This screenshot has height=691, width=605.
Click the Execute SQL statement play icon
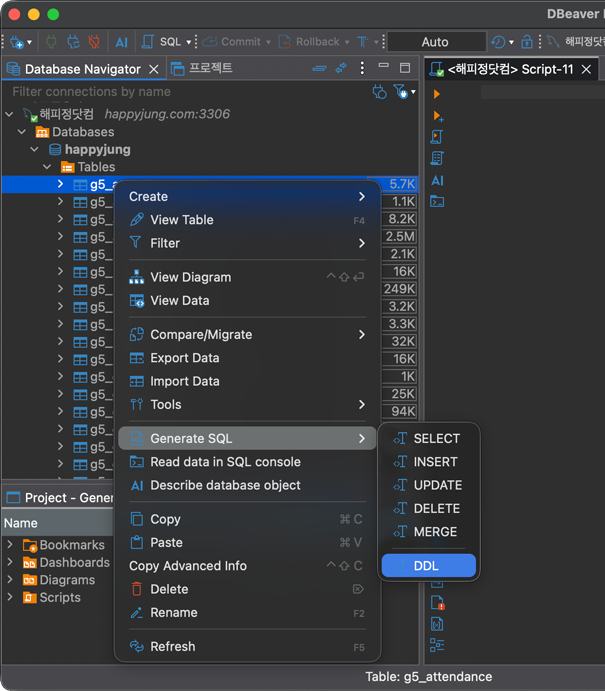point(437,93)
